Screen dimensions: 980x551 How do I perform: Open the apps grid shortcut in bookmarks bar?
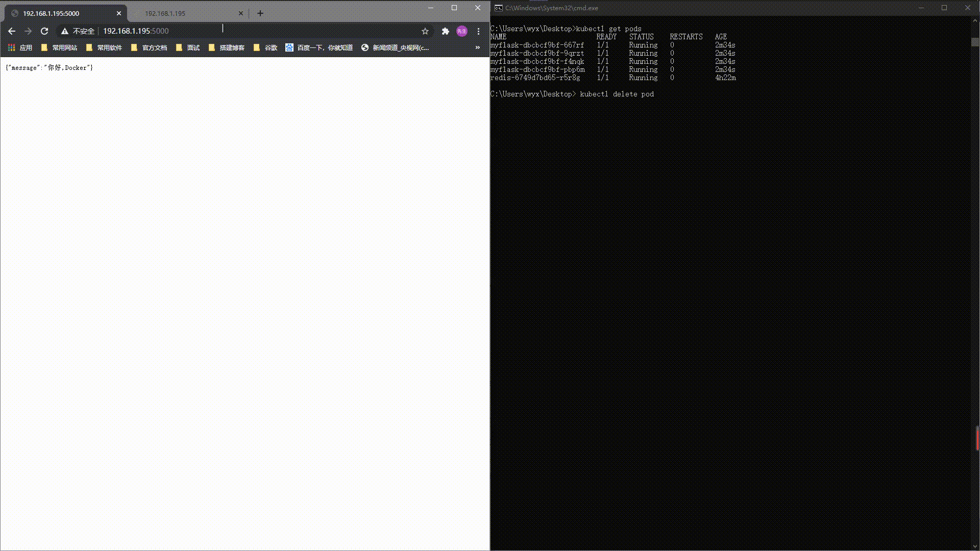(x=12, y=47)
